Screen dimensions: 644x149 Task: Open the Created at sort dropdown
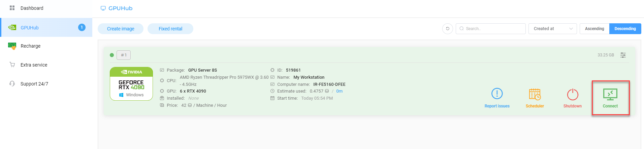(552, 29)
